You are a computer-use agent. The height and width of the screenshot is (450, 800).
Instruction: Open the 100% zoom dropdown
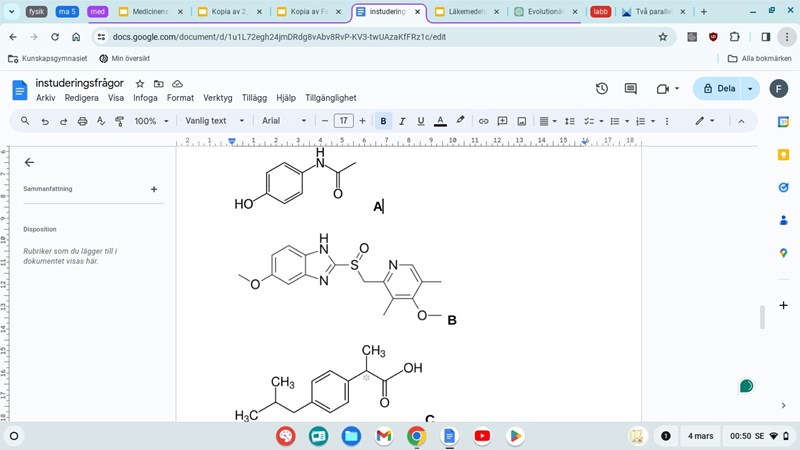coord(151,121)
